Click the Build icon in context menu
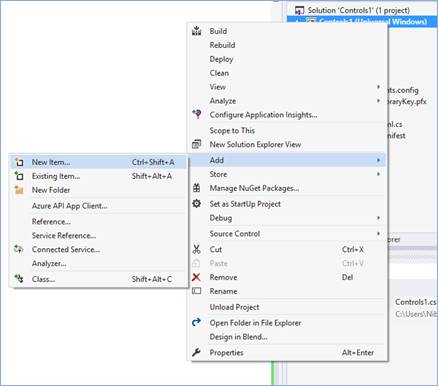 (197, 31)
